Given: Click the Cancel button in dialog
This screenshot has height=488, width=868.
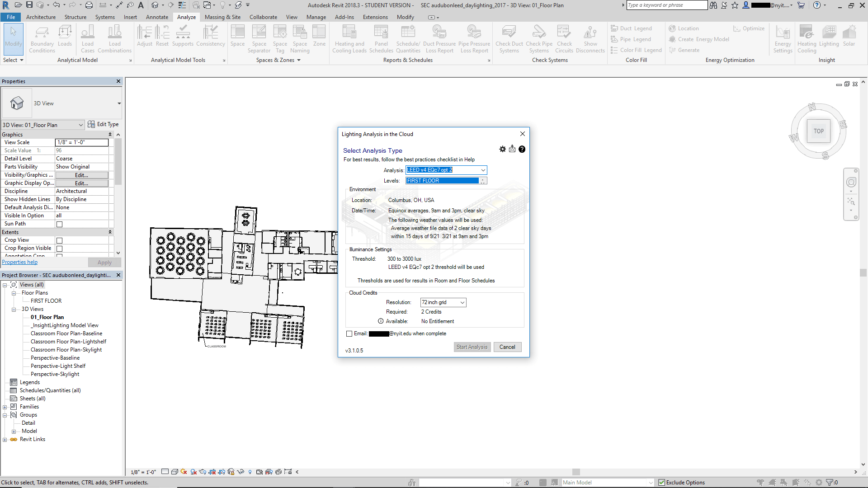Looking at the screenshot, I should [x=507, y=347].
